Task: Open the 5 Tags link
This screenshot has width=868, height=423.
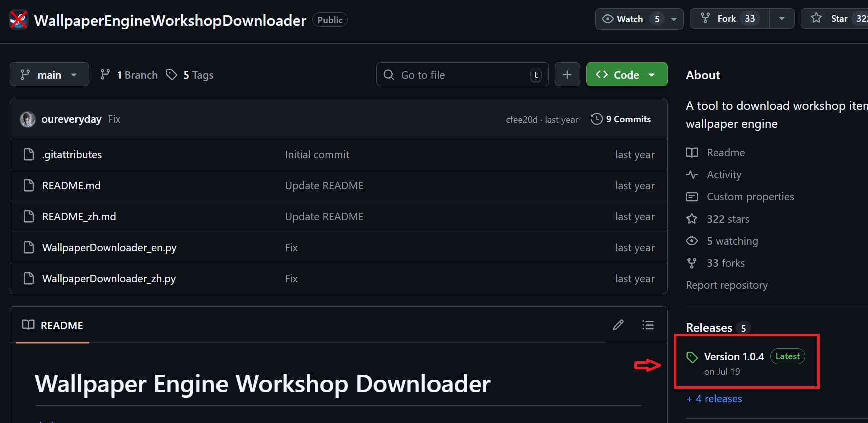Action: tap(190, 75)
